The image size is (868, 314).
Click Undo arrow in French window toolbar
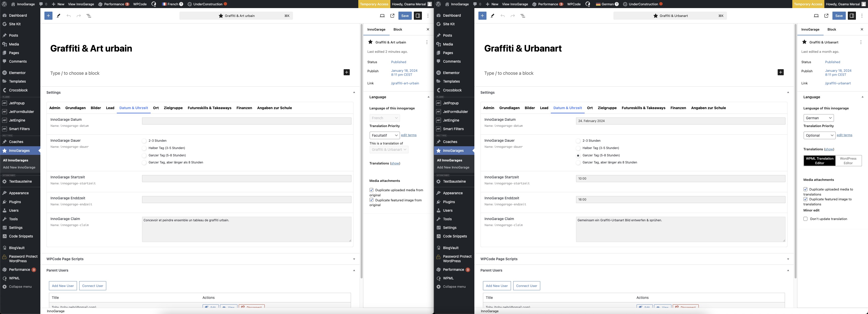68,15
